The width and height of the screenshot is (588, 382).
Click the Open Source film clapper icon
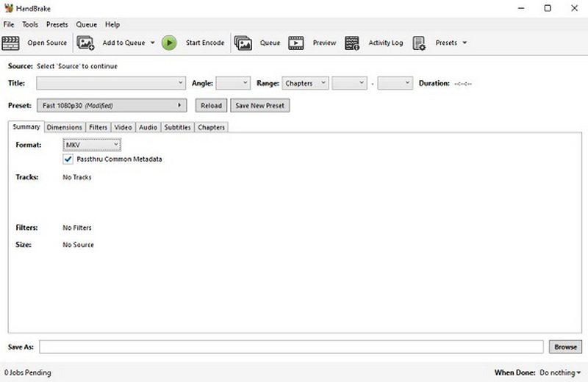pos(10,43)
